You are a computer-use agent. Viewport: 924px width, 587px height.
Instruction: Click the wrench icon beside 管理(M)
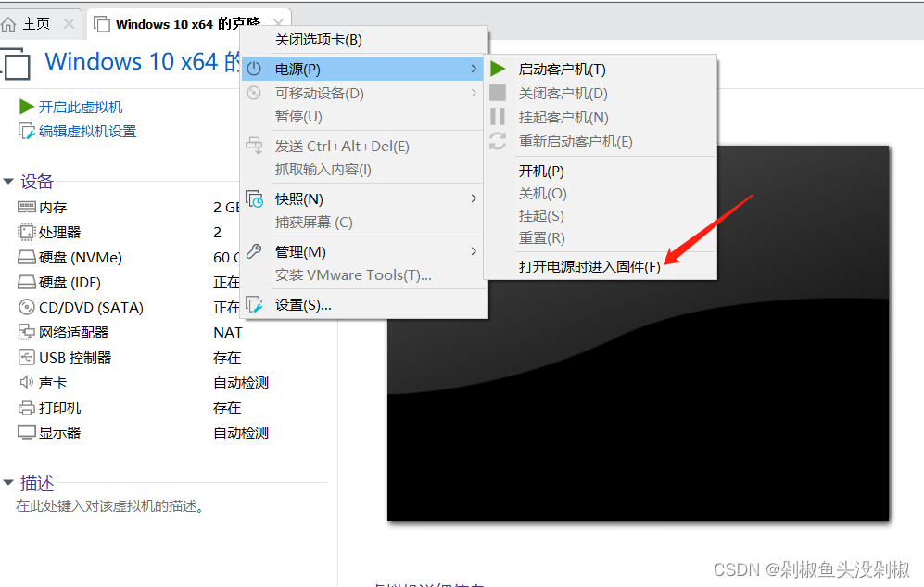(254, 251)
